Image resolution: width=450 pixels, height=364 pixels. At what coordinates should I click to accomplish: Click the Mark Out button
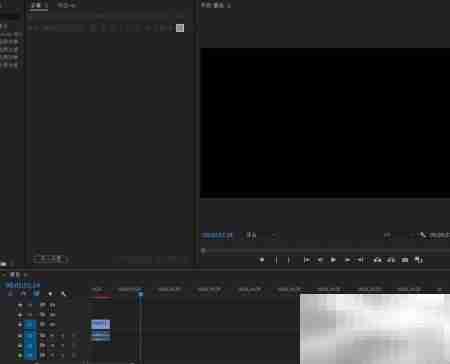click(289, 260)
